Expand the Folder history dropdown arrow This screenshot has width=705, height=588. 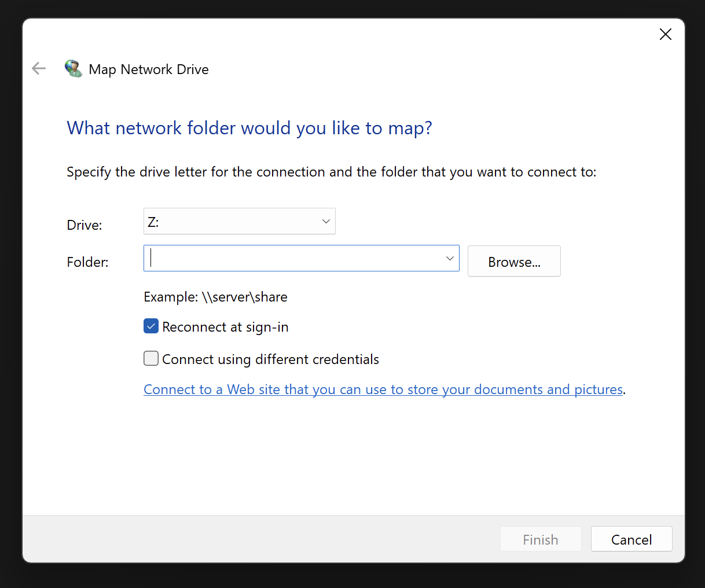(x=450, y=258)
